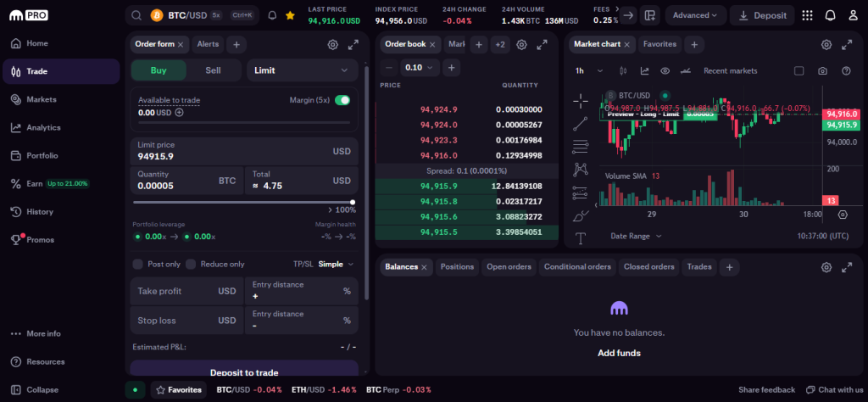Screen dimensions: 868x402
Task: Select the crosshair cursor tool
Action: point(580,100)
